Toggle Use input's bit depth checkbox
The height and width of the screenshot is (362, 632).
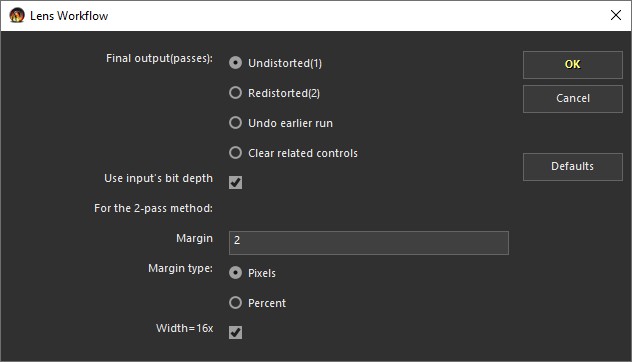235,182
